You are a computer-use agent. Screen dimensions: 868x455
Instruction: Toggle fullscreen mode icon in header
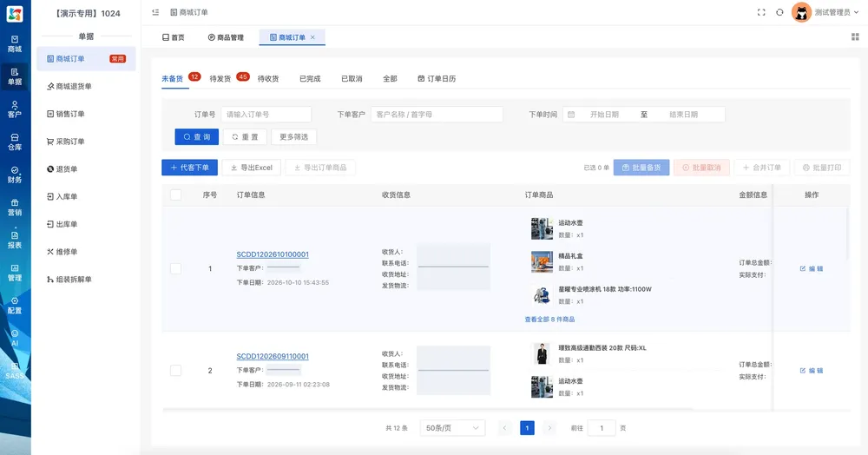pyautogui.click(x=761, y=12)
